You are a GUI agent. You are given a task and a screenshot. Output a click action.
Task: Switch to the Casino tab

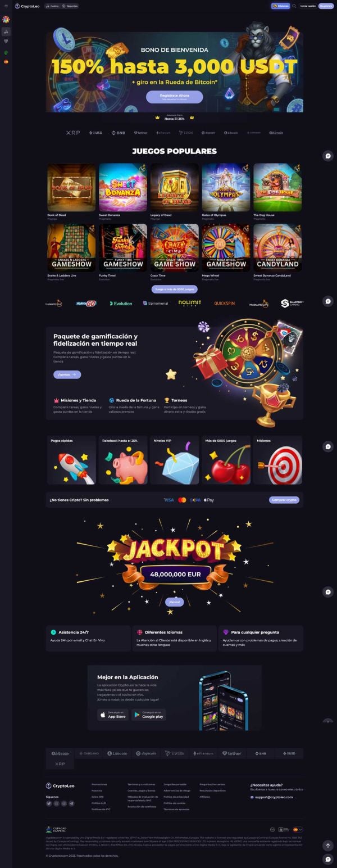pos(52,6)
